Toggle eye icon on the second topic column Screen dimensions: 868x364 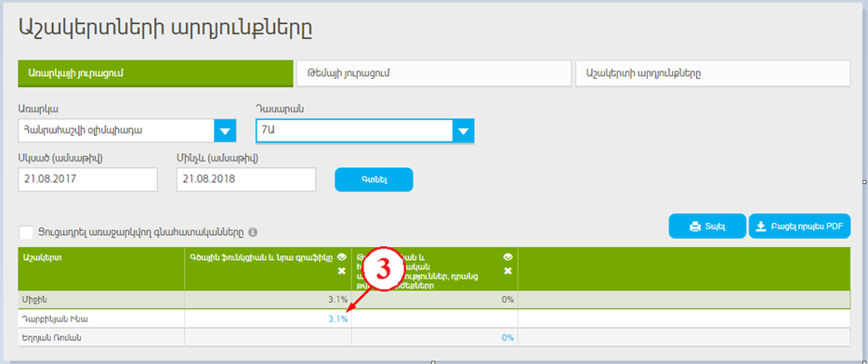[507, 256]
